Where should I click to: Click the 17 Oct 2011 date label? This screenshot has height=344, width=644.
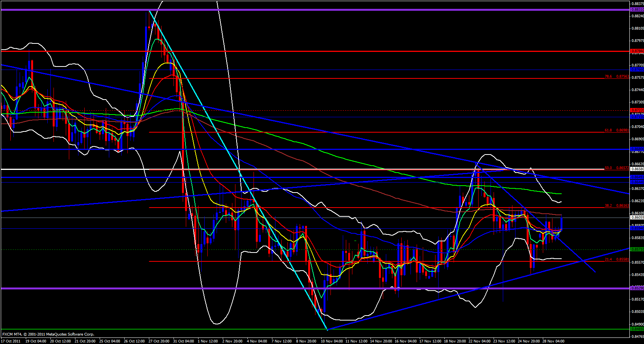[11, 341]
